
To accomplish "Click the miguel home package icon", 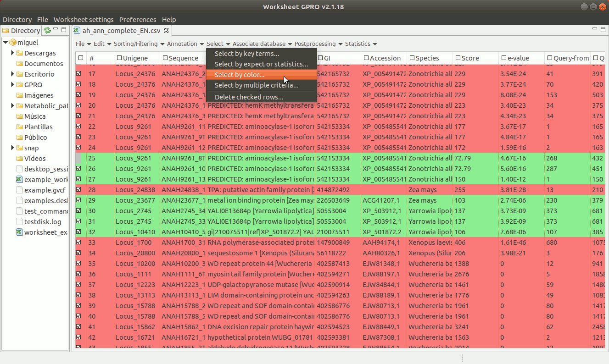I will [13, 43].
